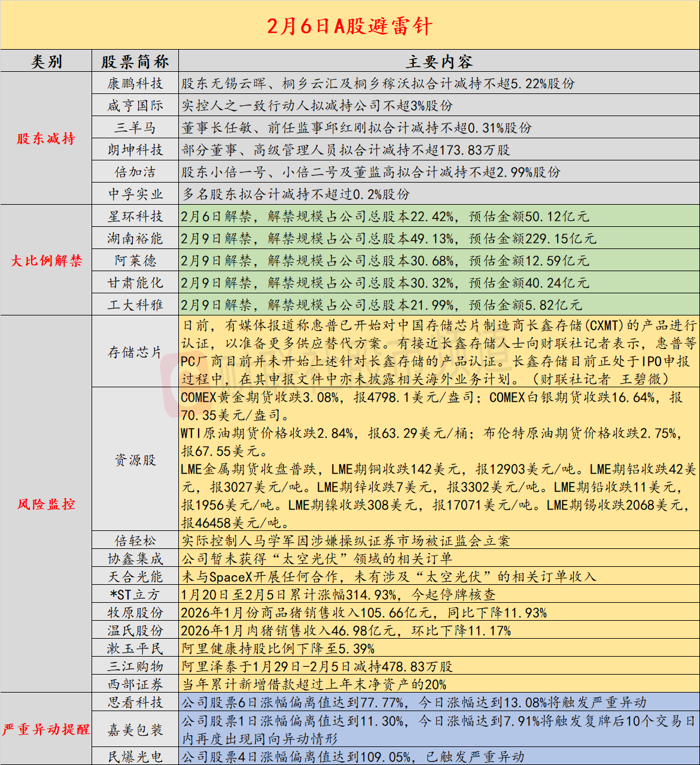Click the title 2月6日A股避雷针

point(349,26)
